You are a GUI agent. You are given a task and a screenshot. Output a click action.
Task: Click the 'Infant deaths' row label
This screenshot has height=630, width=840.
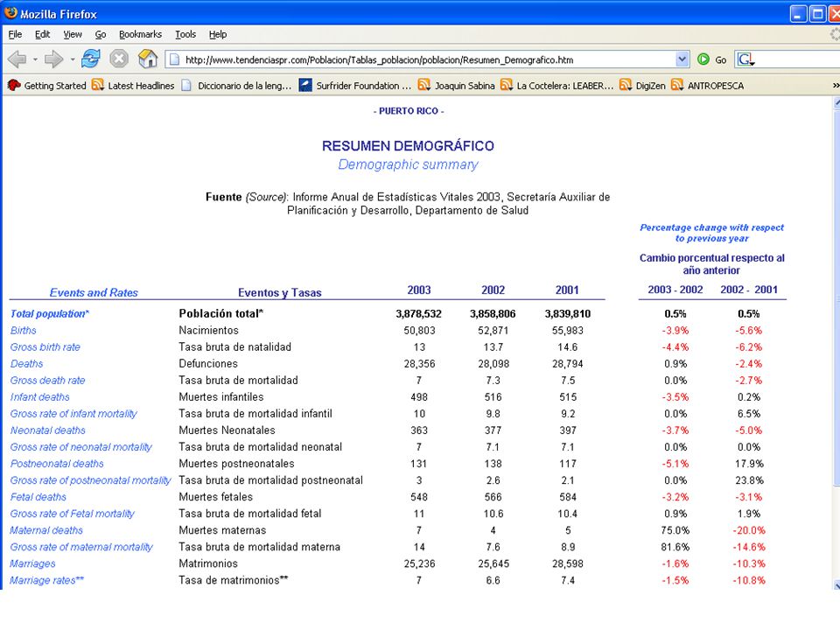click(39, 397)
